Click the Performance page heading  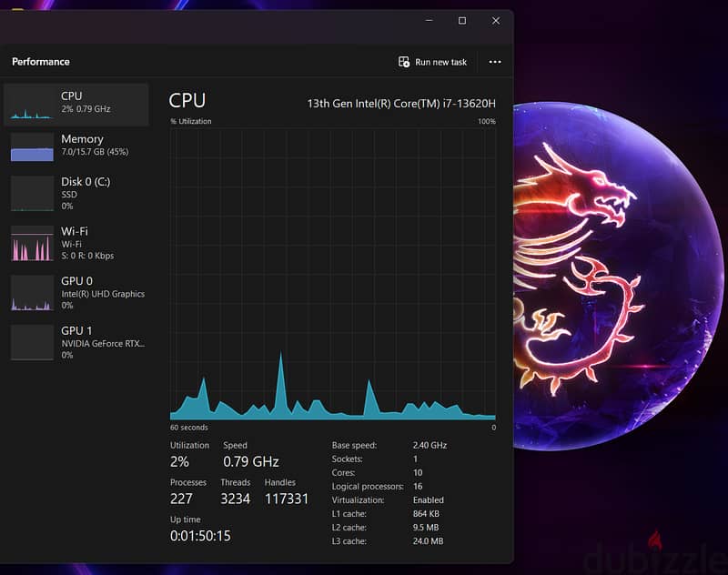tap(41, 62)
